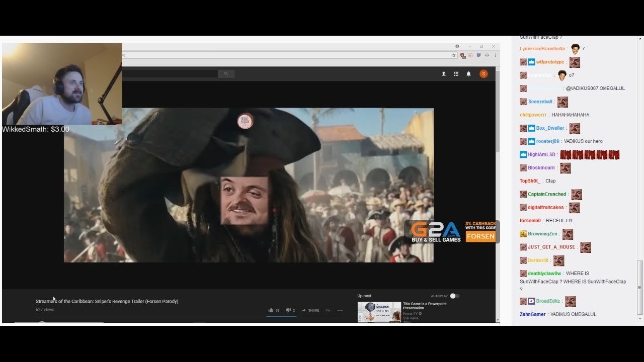The height and width of the screenshot is (362, 644).
Task: Click the red shield extension icon
Action: point(462,55)
